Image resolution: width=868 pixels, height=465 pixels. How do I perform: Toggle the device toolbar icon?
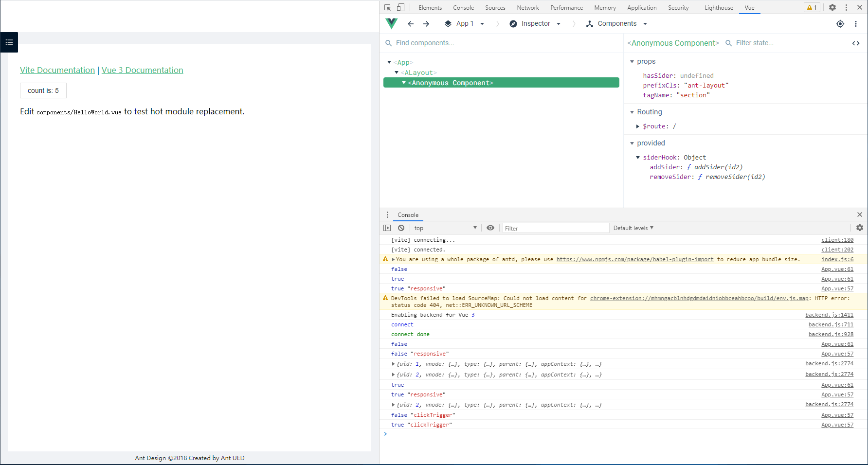click(x=400, y=7)
